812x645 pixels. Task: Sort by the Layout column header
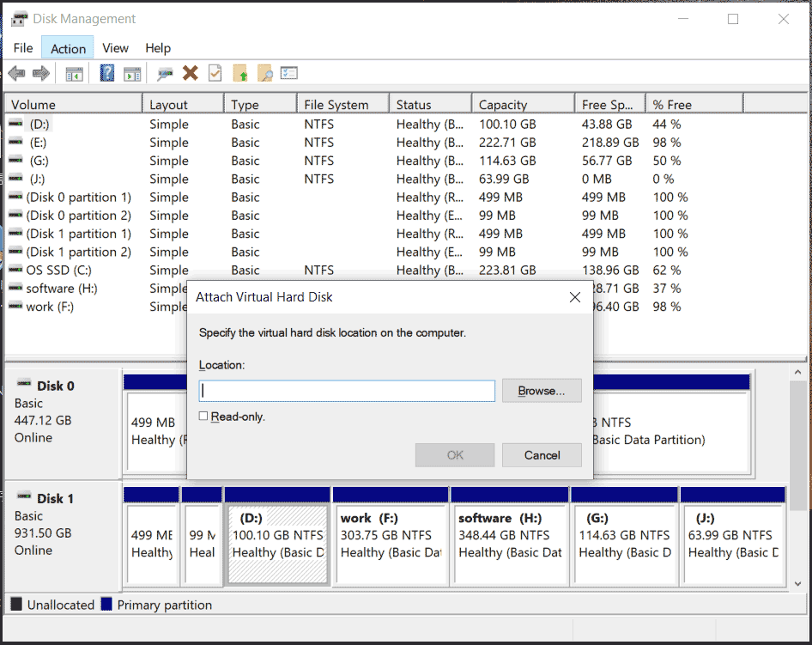click(184, 104)
